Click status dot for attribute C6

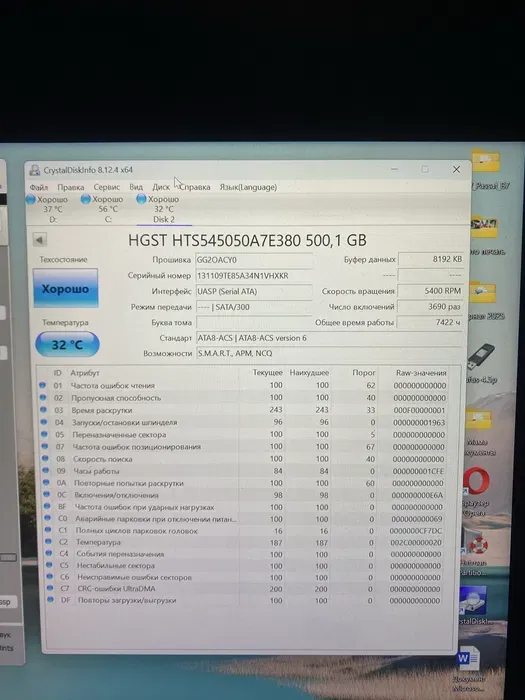point(50,576)
